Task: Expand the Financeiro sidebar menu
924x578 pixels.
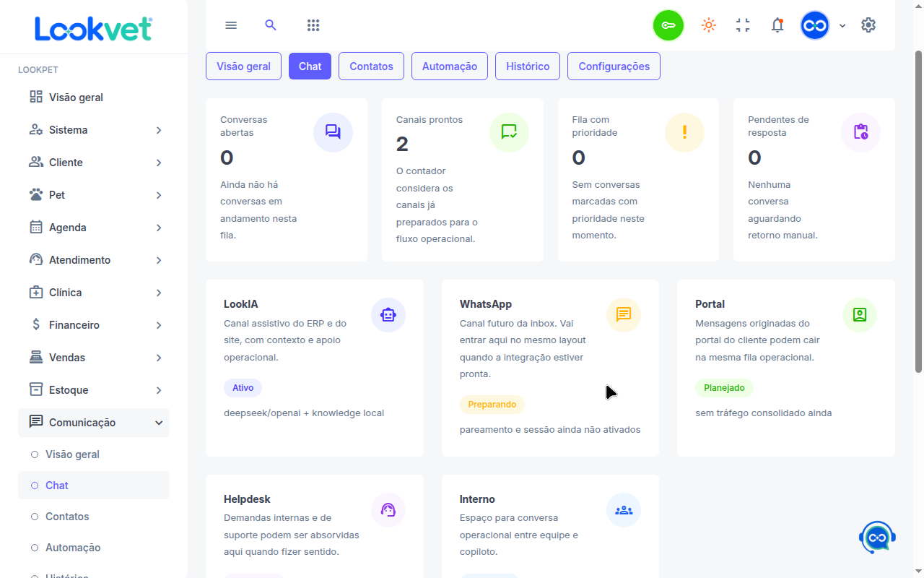Action: pyautogui.click(x=94, y=325)
